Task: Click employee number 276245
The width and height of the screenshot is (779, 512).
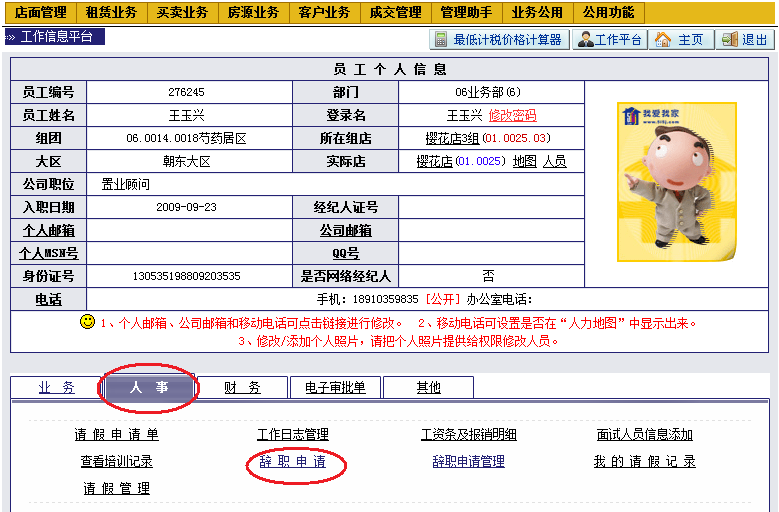Action: (x=186, y=92)
